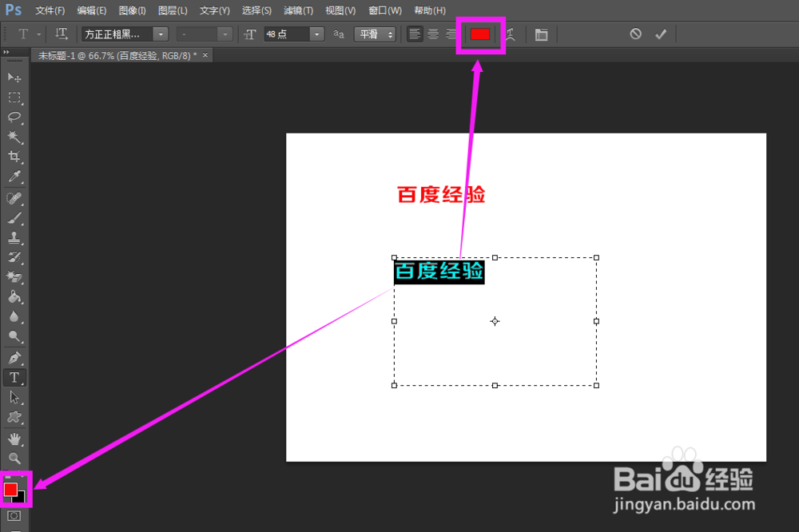This screenshot has height=532, width=799.
Task: Open the text color picker swatch
Action: [480, 34]
